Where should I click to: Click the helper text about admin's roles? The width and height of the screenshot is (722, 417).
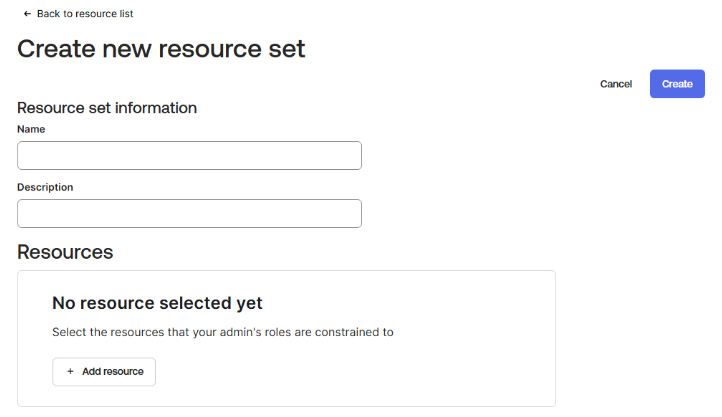click(223, 332)
